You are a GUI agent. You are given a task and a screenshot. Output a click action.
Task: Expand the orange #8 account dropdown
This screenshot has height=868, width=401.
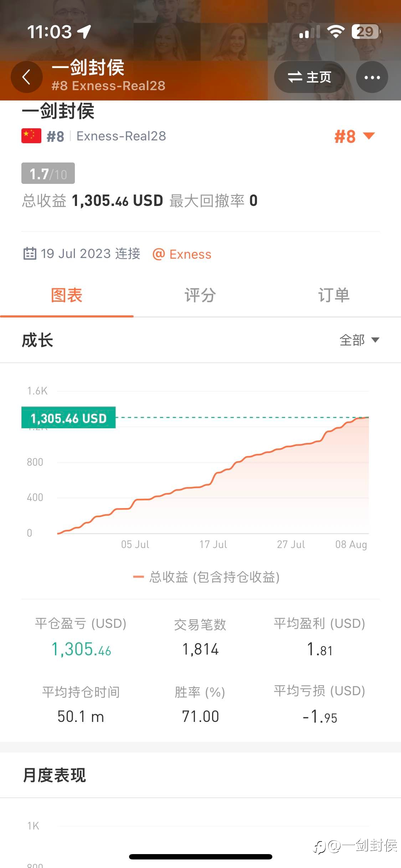[354, 136]
